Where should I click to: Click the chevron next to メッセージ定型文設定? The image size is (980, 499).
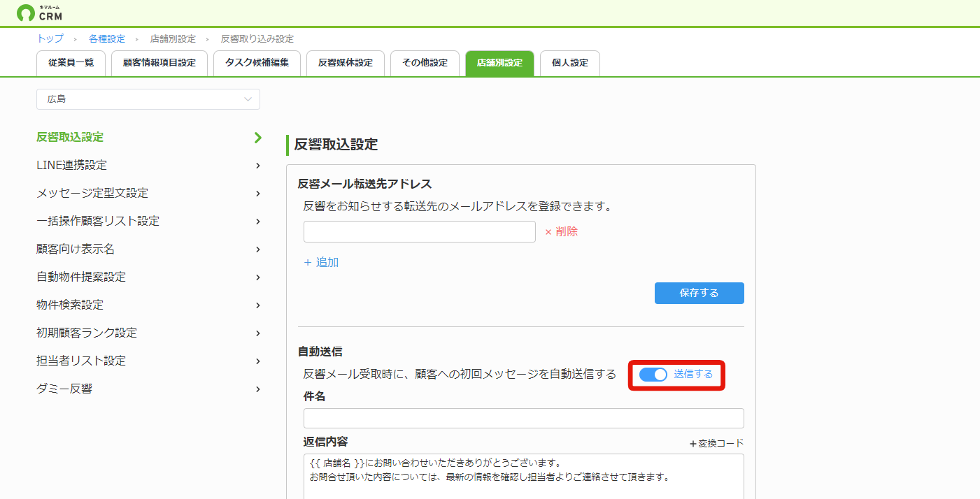coord(258,194)
